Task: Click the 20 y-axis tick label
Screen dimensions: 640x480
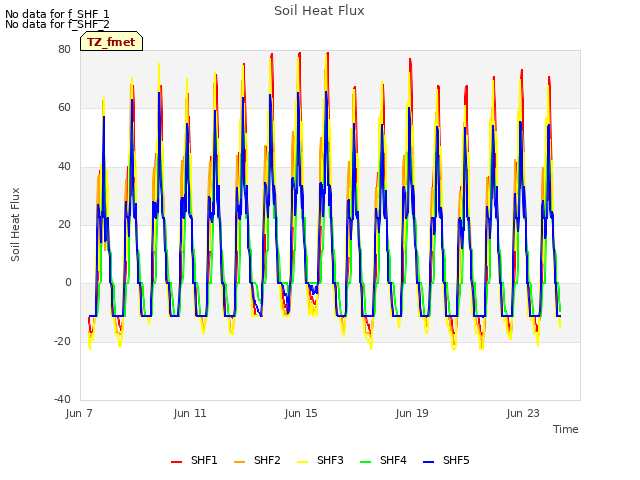Action: 64,224
